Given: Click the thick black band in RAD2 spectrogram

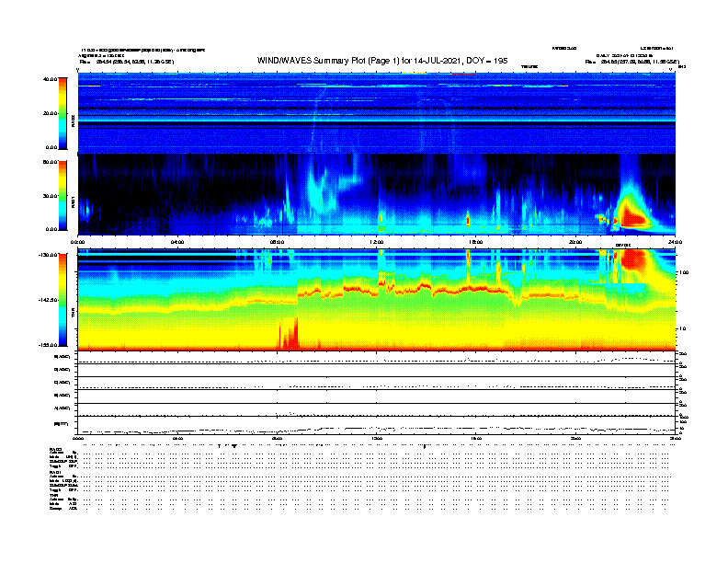Looking at the screenshot, I should click(377, 125).
